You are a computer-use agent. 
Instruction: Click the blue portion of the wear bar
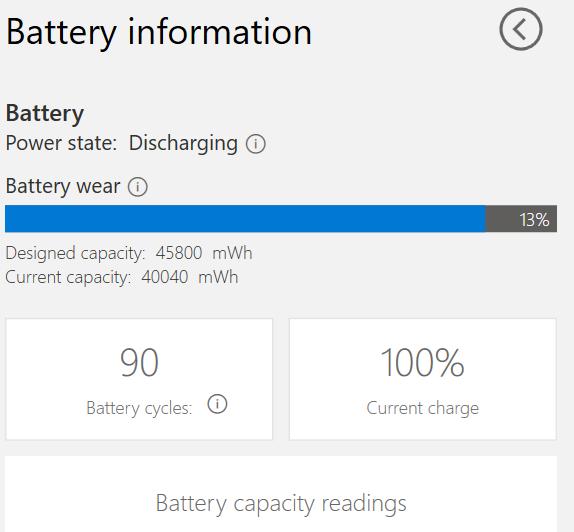click(245, 219)
